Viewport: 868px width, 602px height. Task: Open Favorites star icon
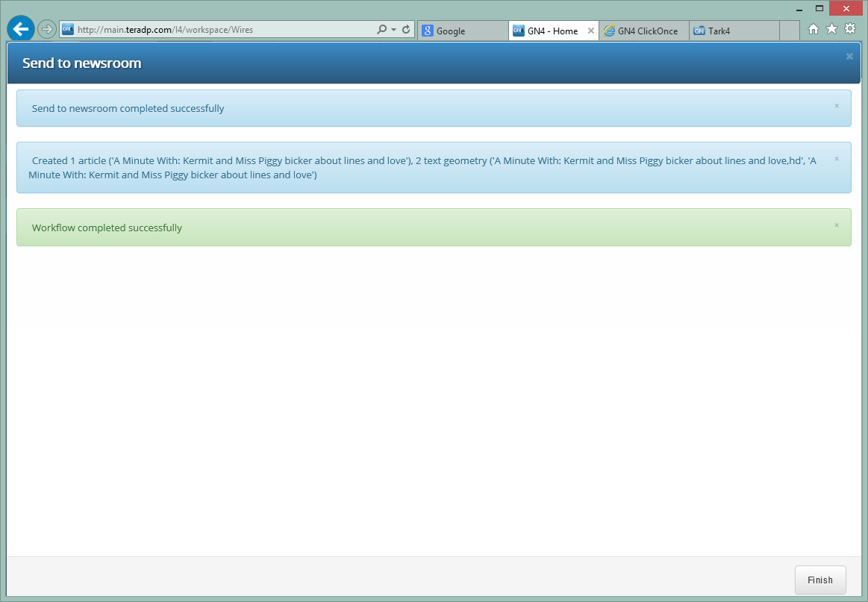pos(831,29)
